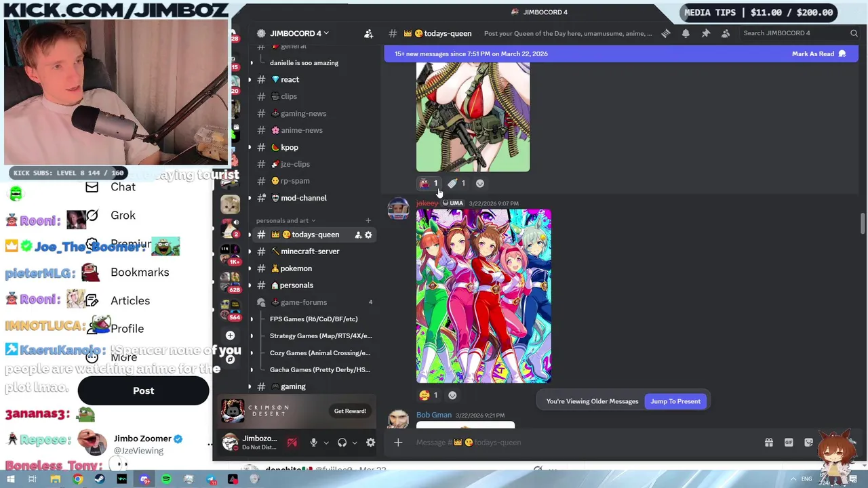Image resolution: width=868 pixels, height=488 pixels.
Task: Open notification settings bell icon
Action: (686, 33)
